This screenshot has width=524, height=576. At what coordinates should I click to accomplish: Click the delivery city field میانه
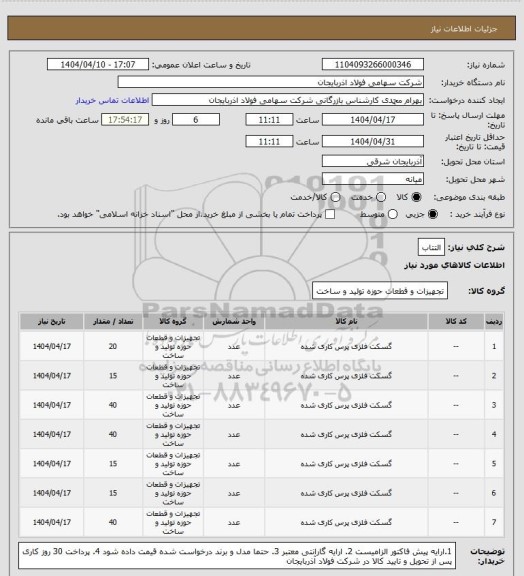[373, 179]
